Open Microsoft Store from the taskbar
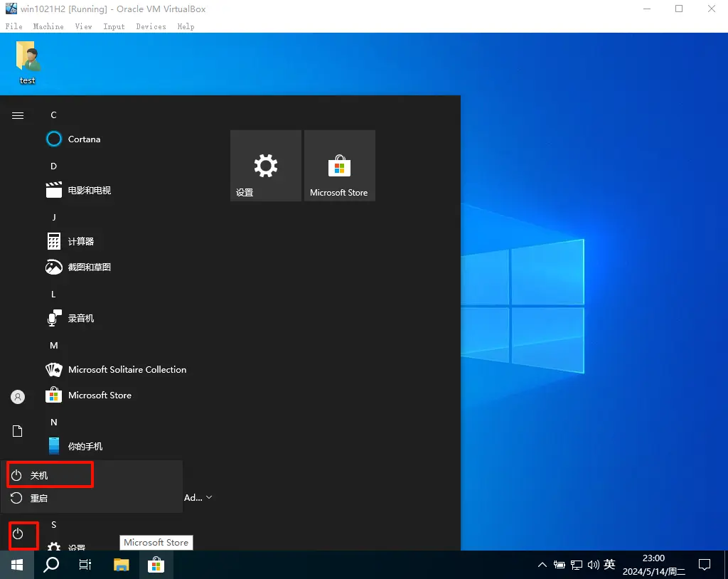This screenshot has height=579, width=728. (x=156, y=565)
